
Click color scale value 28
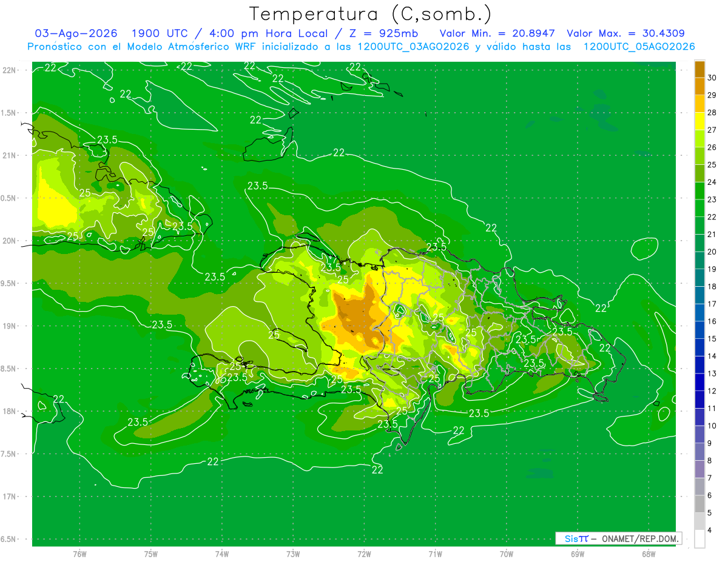click(712, 112)
